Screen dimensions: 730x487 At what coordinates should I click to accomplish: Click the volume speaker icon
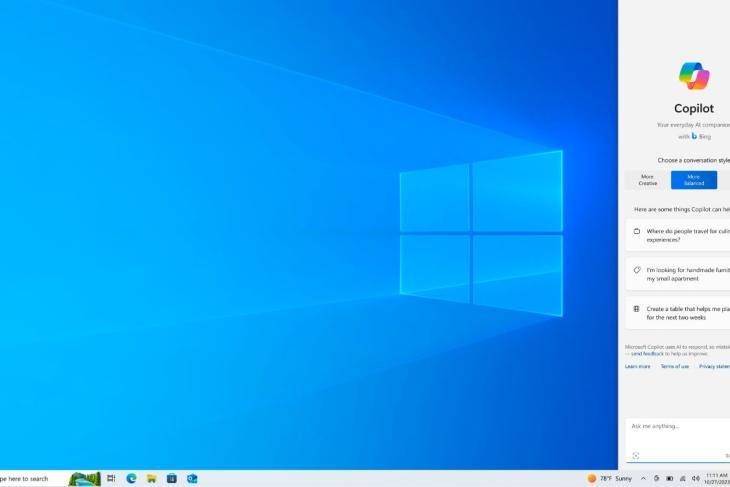[x=696, y=478]
